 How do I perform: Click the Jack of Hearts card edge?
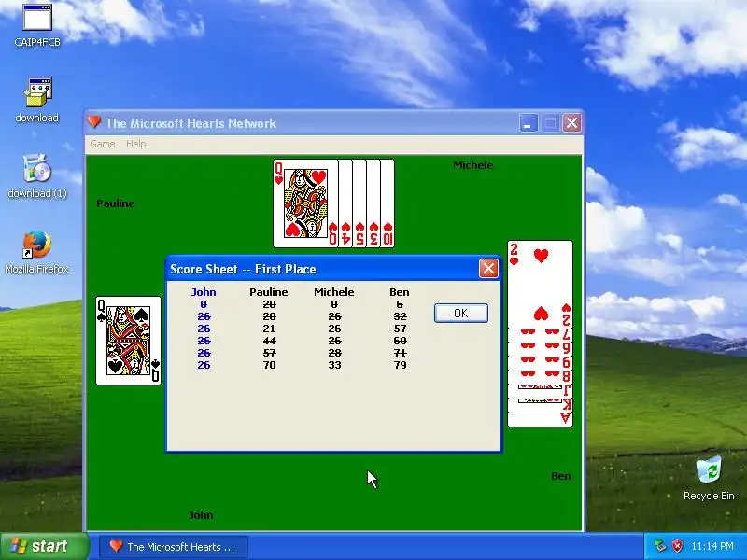click(541, 392)
